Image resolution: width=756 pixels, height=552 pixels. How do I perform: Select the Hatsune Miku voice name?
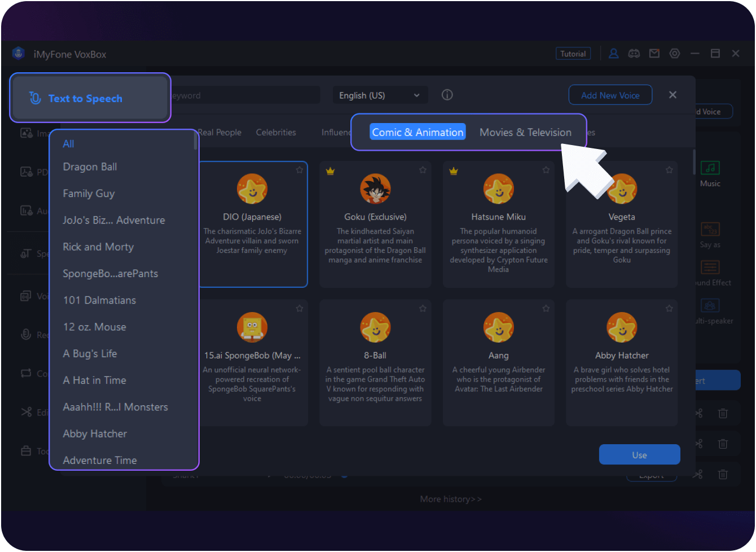[x=499, y=217]
